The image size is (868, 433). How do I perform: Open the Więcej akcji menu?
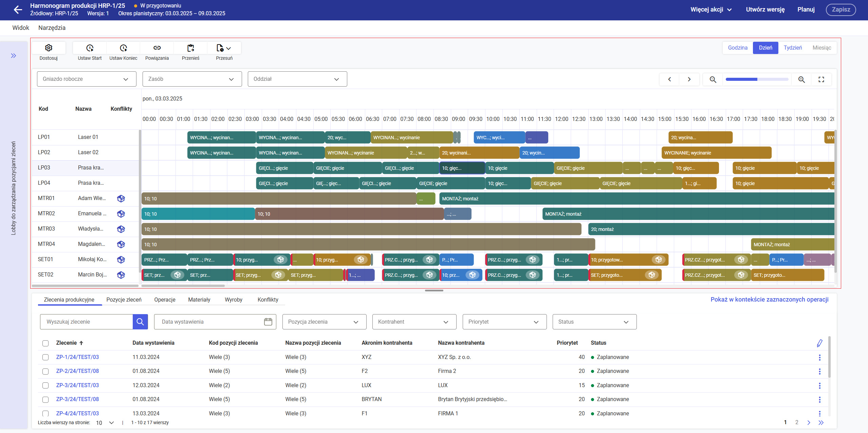tap(711, 10)
